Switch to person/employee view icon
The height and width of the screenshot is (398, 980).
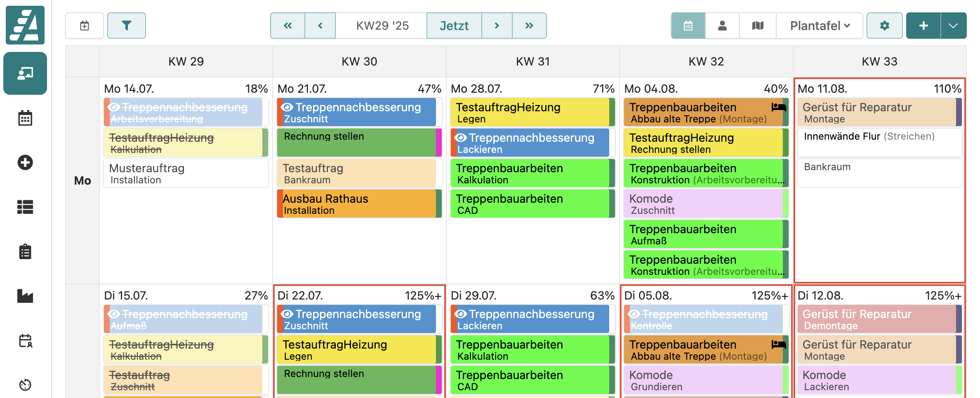[722, 26]
